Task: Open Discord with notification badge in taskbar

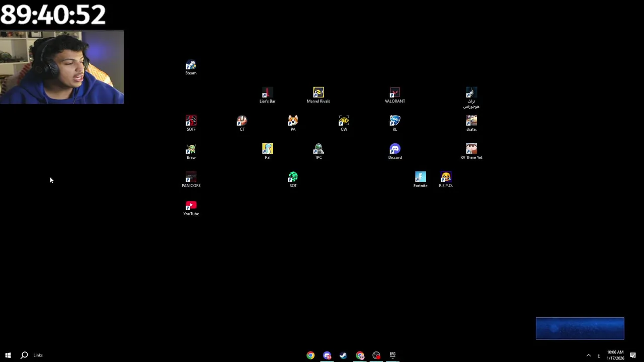Action: click(327, 355)
